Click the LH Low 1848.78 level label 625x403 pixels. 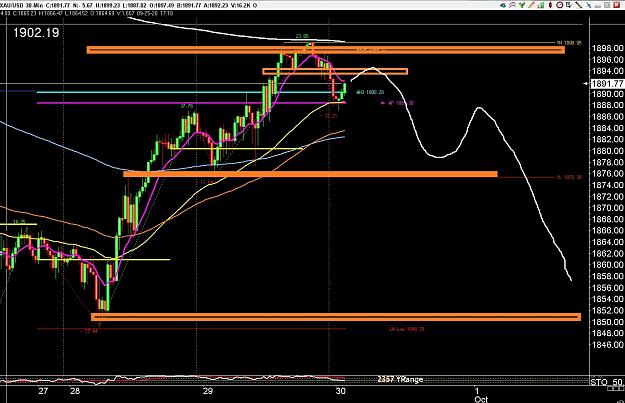click(407, 329)
